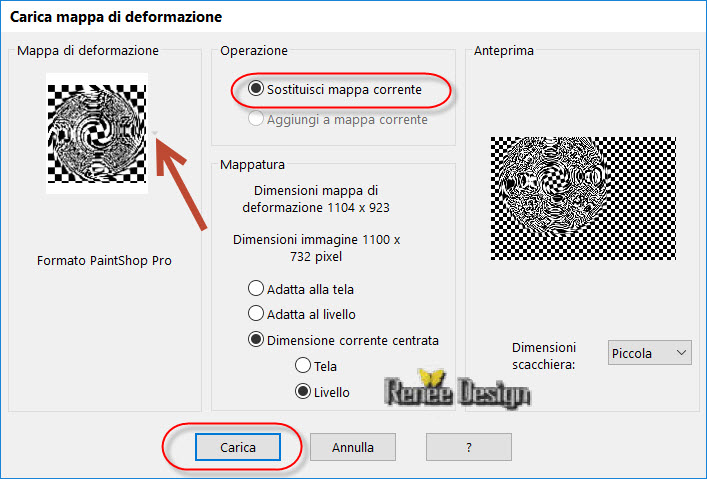Click the Carica button
707x479 pixels.
(238, 447)
